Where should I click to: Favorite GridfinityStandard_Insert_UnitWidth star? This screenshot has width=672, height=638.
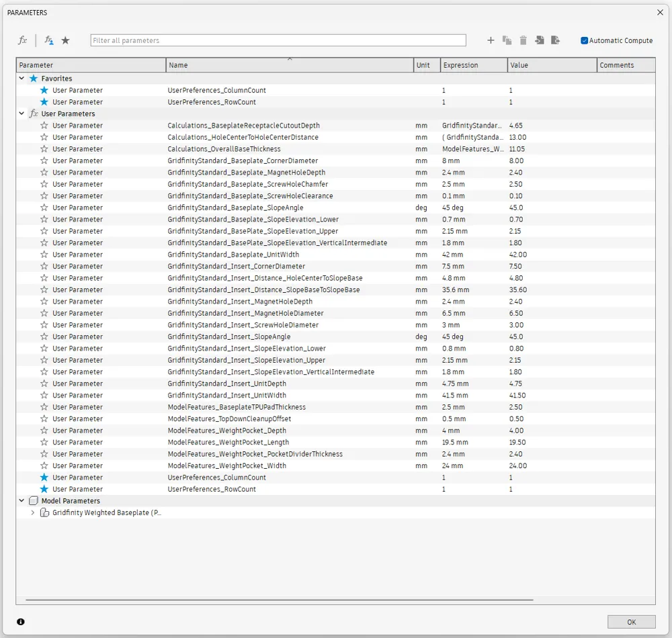click(44, 395)
